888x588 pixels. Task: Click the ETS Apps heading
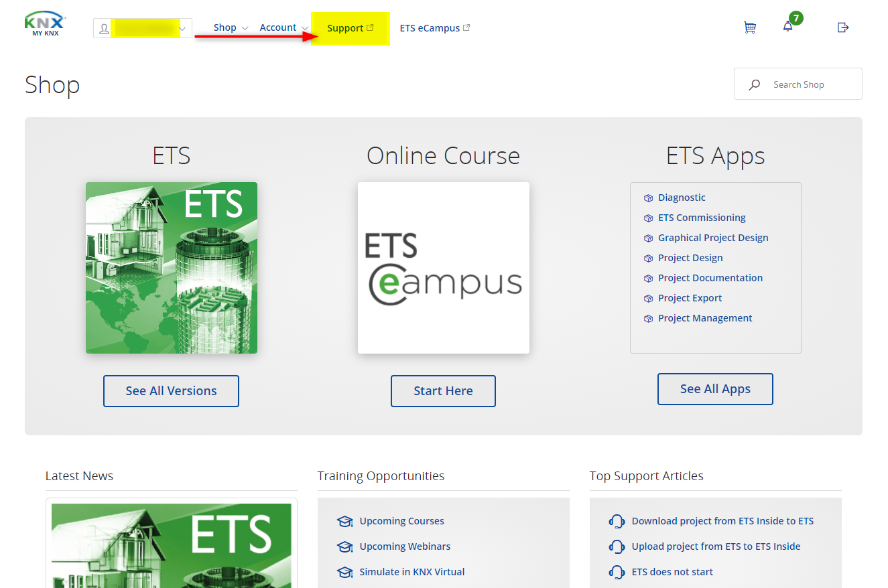point(716,156)
